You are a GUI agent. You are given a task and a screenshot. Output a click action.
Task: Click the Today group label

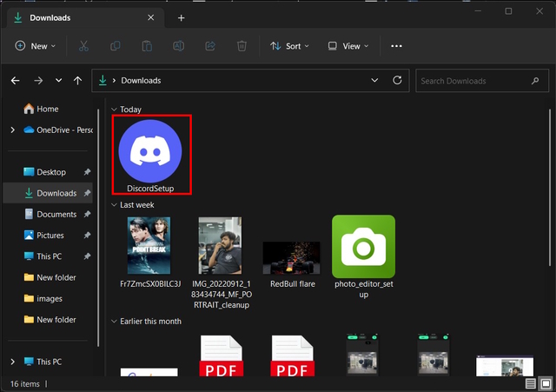[x=130, y=110]
